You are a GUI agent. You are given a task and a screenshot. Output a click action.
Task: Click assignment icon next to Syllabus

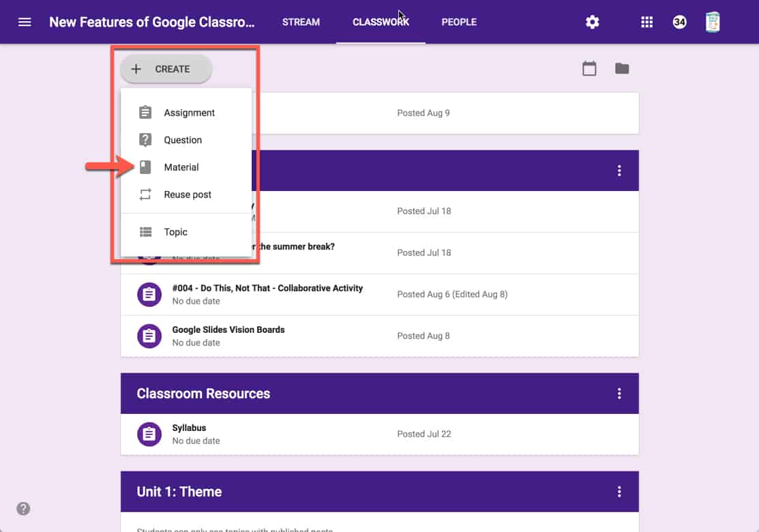pos(149,434)
